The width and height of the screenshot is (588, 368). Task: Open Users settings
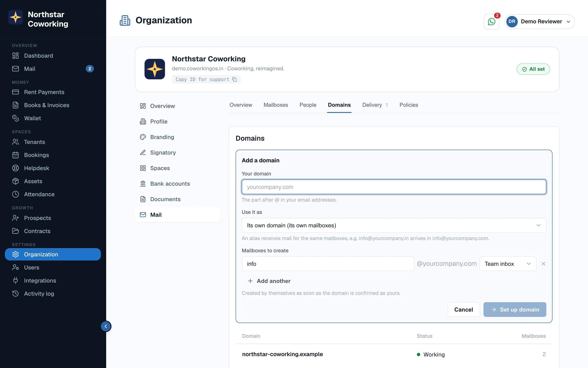pos(53,267)
